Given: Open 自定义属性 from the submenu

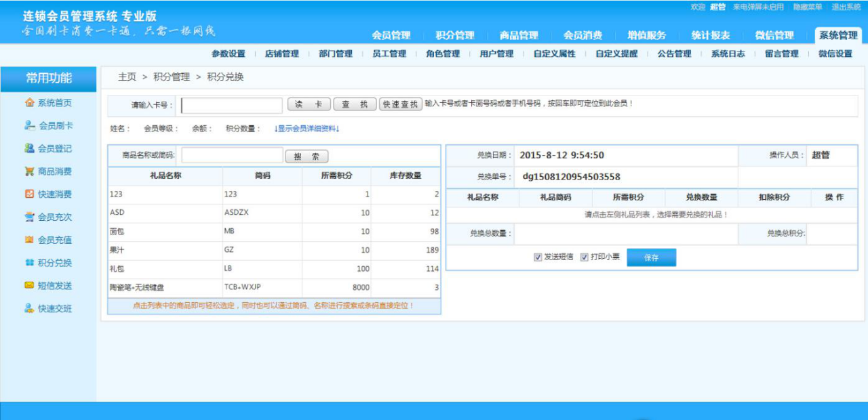Looking at the screenshot, I should tap(554, 54).
